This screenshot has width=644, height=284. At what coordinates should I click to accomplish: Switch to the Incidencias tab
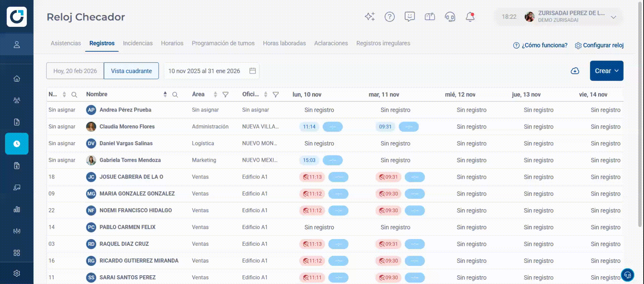click(x=138, y=43)
